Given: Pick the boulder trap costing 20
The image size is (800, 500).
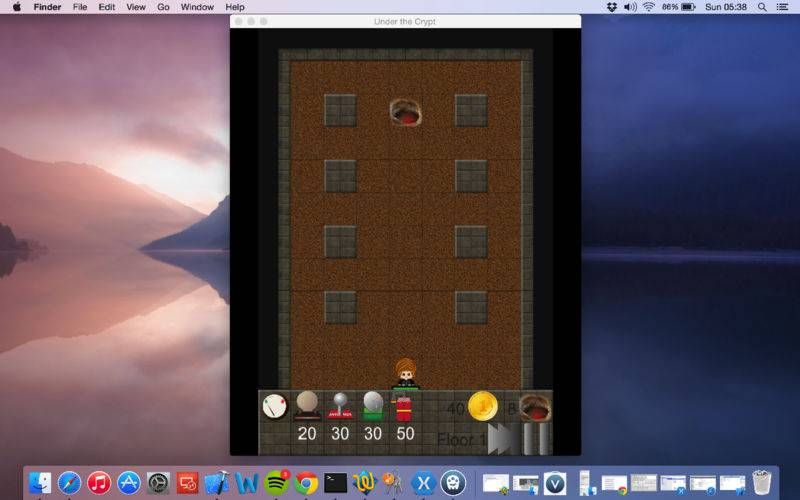Looking at the screenshot, I should click(307, 405).
